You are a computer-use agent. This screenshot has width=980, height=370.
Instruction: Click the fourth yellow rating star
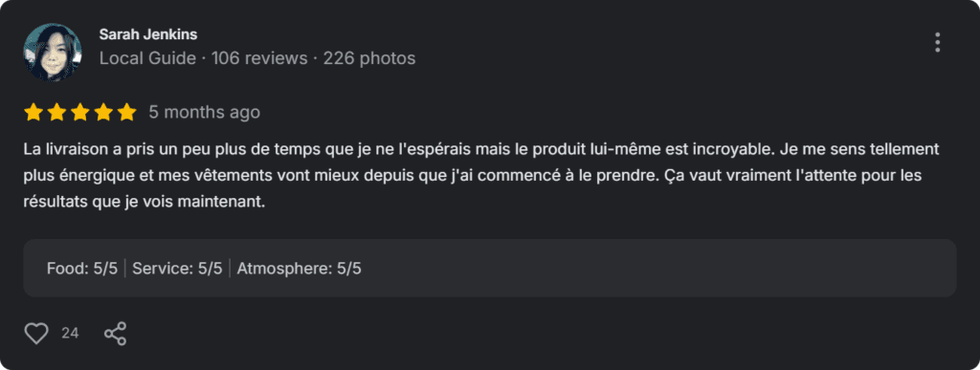coord(103,112)
